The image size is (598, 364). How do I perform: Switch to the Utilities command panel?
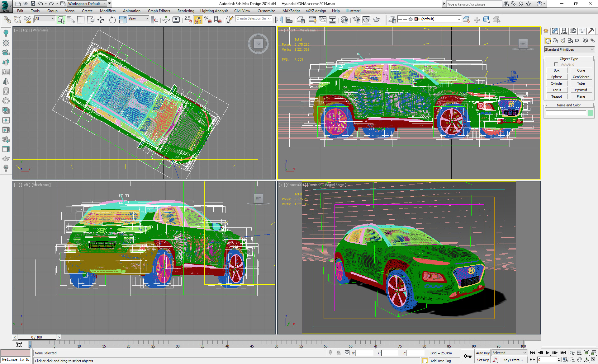point(591,31)
